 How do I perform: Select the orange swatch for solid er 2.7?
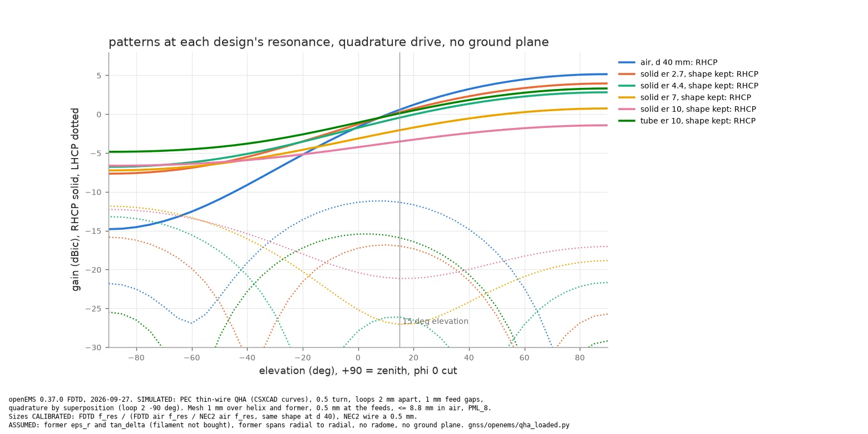[x=627, y=74]
